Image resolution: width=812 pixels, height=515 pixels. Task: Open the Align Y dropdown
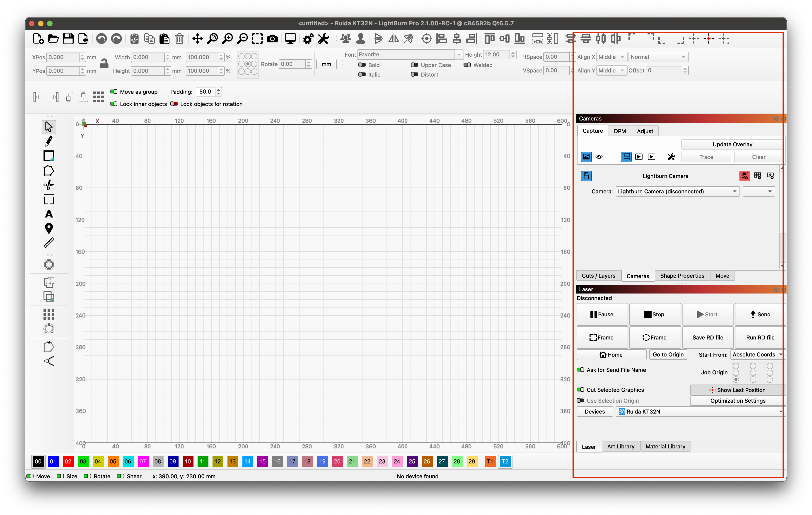tap(611, 70)
